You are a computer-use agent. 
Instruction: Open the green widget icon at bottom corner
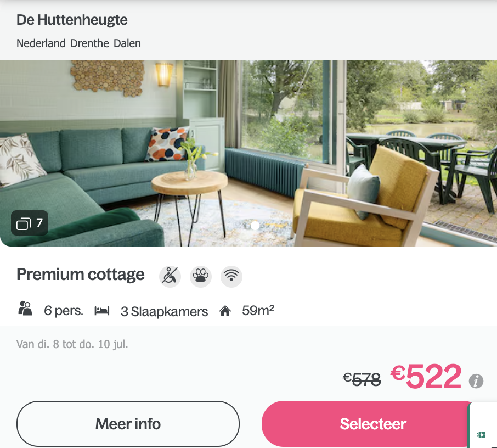point(481,434)
